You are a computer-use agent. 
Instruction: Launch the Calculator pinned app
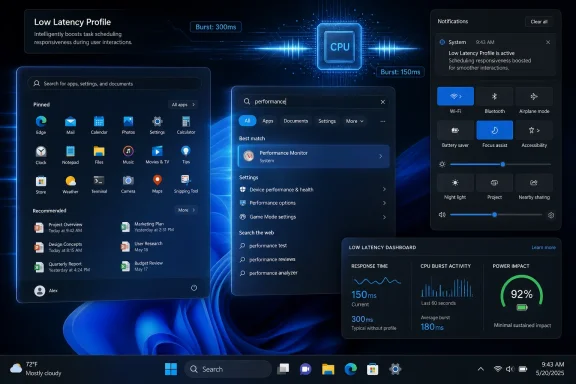[186, 124]
